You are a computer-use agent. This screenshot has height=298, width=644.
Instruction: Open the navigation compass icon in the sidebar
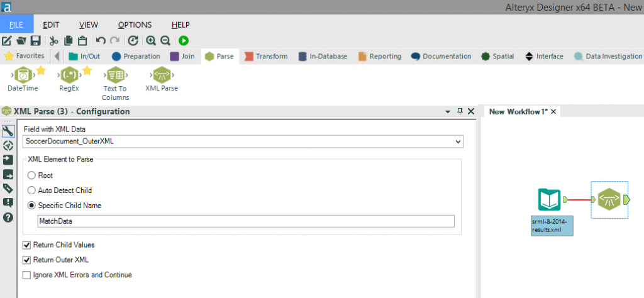8,145
